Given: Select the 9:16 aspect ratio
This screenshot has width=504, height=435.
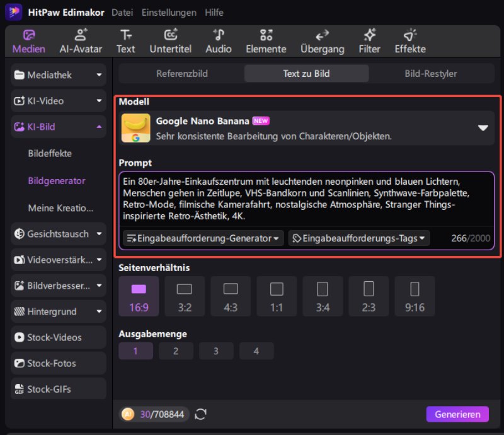Looking at the screenshot, I should [415, 296].
